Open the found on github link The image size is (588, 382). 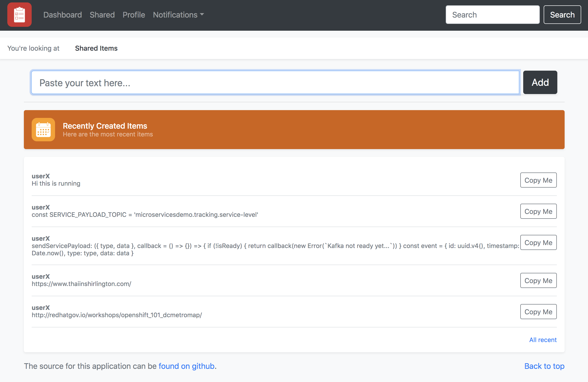187,366
